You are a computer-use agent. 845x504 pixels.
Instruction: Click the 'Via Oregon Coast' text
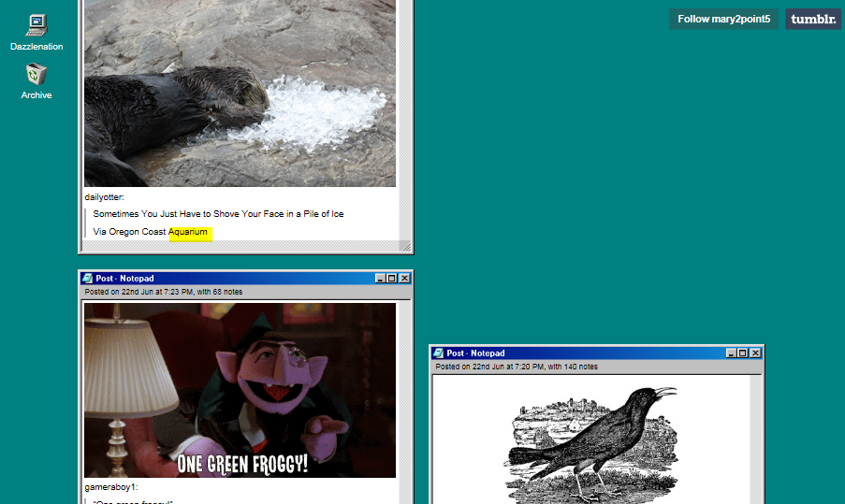129,232
